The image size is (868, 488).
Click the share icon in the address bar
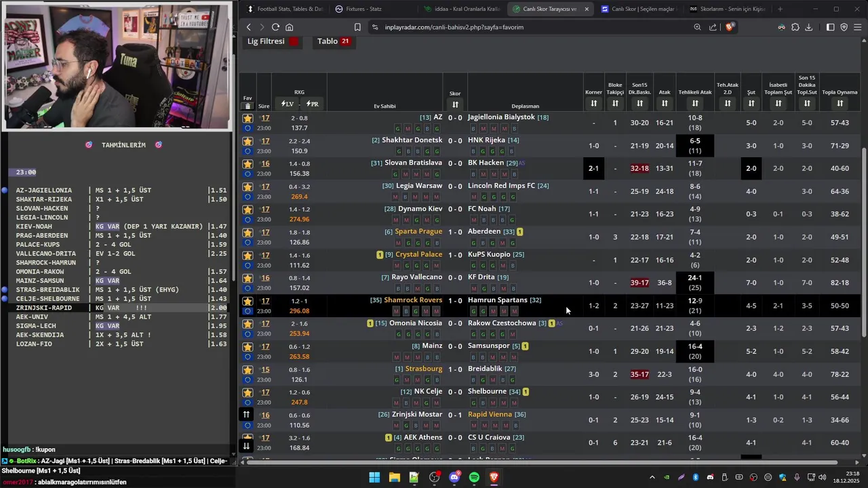[x=713, y=27]
